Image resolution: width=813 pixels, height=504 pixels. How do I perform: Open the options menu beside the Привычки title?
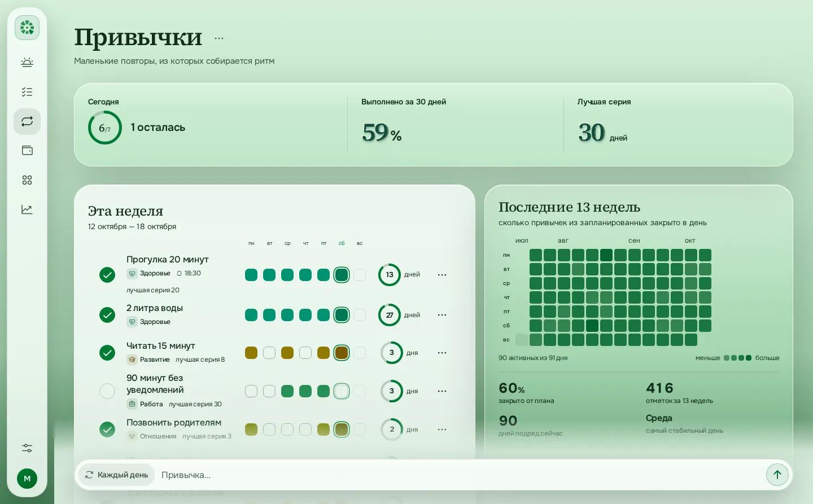(219, 38)
